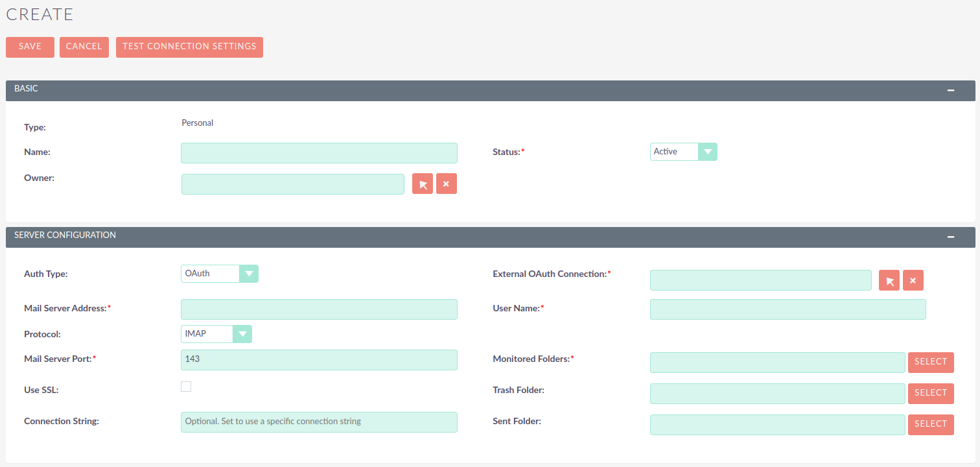
Task: Enable the Use SSL checkbox
Action: 186,386
